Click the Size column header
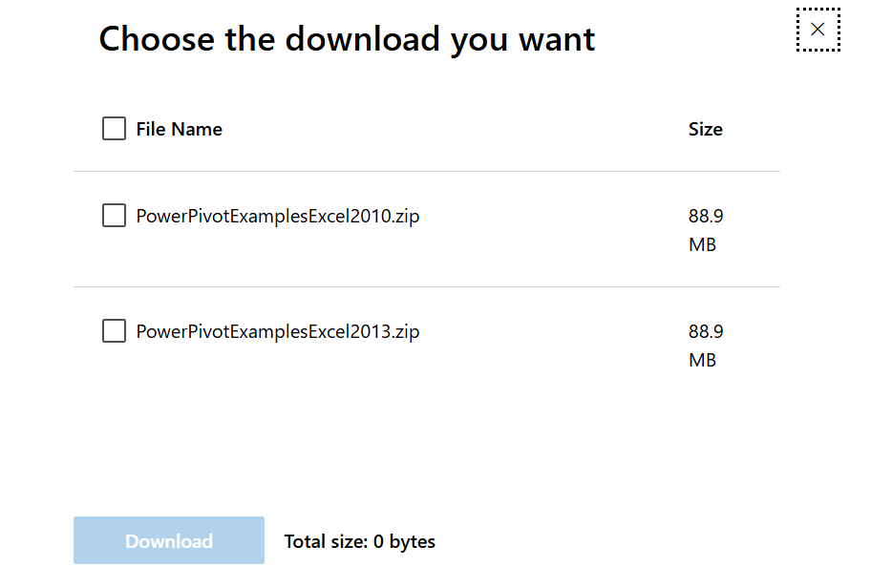892x588 pixels. pos(706,129)
